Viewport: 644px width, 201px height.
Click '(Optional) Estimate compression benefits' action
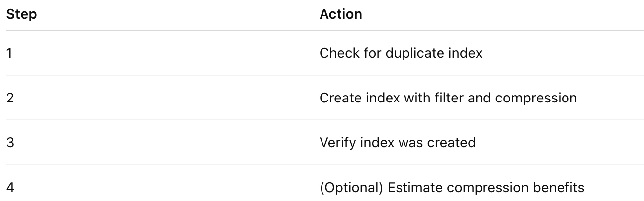pos(452,188)
